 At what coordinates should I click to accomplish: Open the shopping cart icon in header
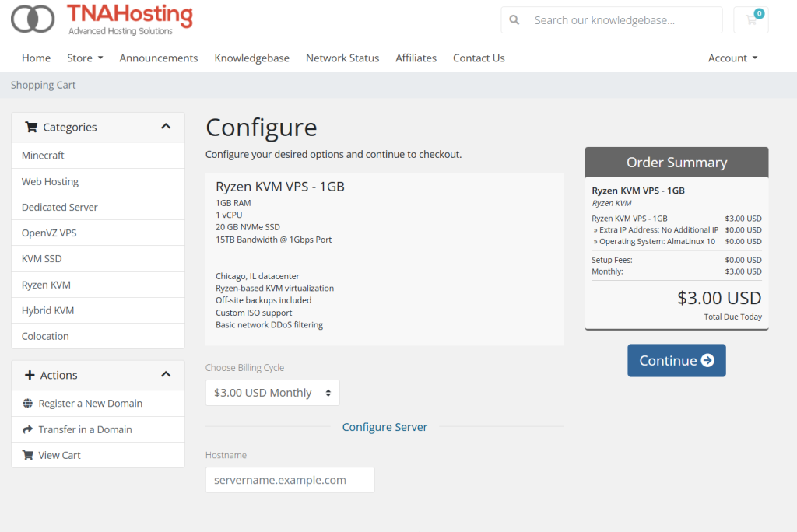pos(751,20)
